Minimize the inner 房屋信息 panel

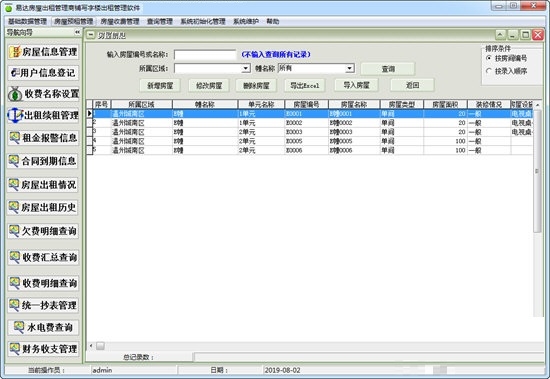512,35
